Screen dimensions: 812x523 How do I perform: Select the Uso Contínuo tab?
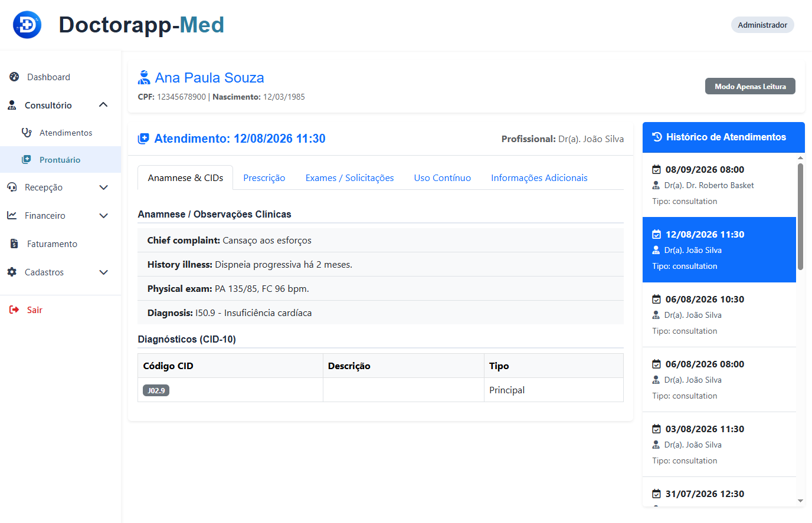(x=443, y=177)
